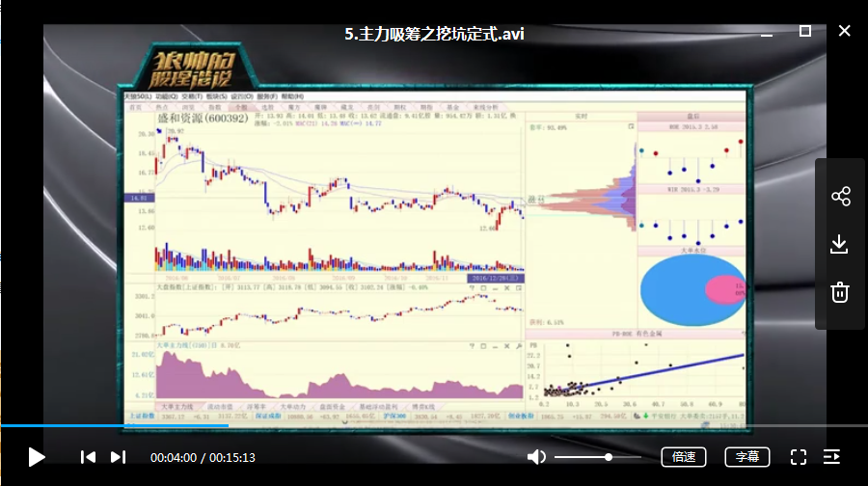Click the 狼帅的股理造说 logo
Image resolution: width=868 pixels, height=486 pixels.
(x=192, y=69)
